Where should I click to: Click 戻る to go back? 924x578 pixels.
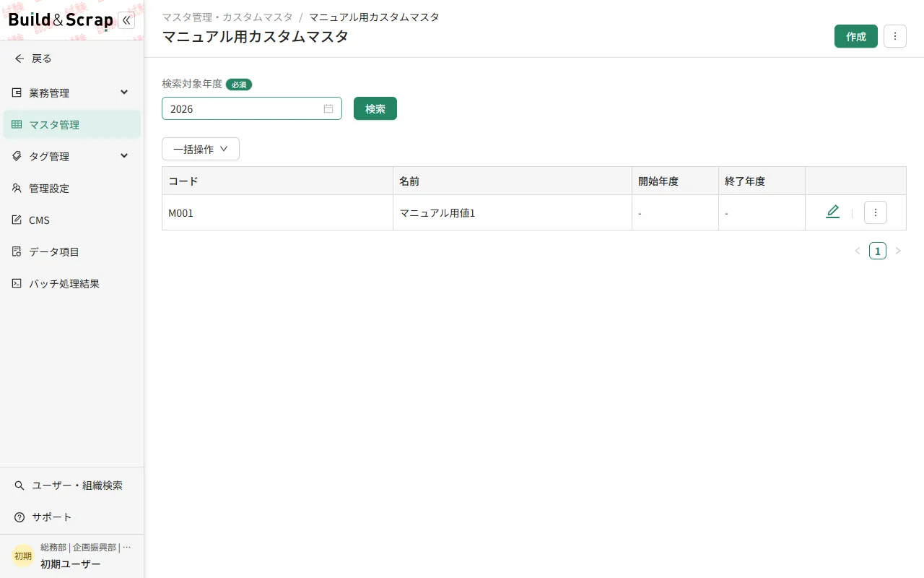point(42,59)
